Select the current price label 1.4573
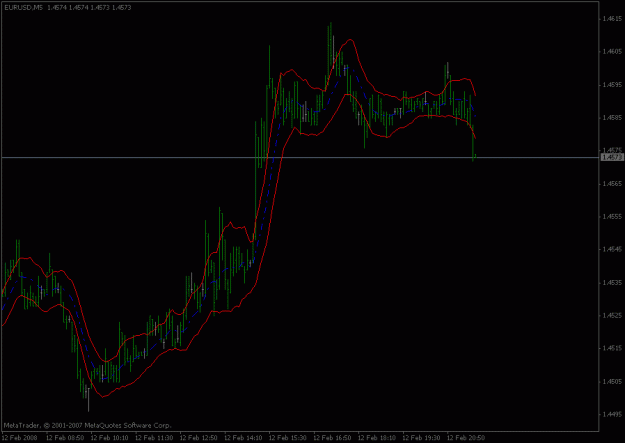The height and width of the screenshot is (443, 625). click(612, 158)
